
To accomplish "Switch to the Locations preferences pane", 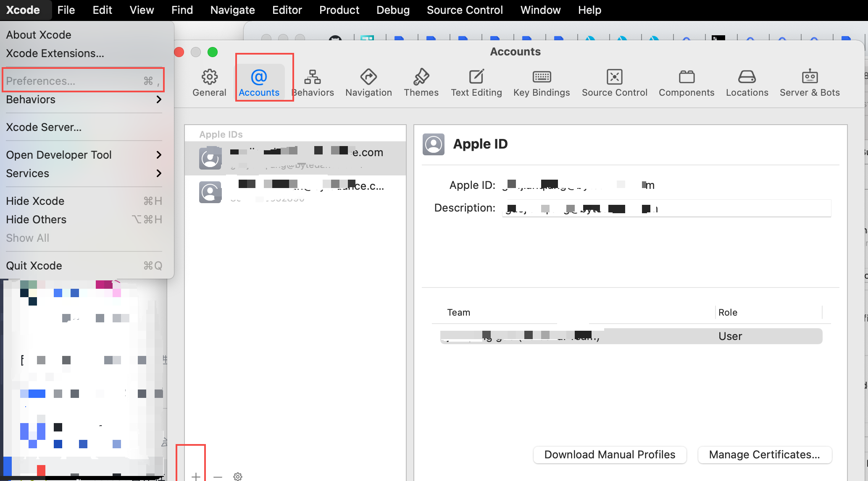I will pos(747,83).
